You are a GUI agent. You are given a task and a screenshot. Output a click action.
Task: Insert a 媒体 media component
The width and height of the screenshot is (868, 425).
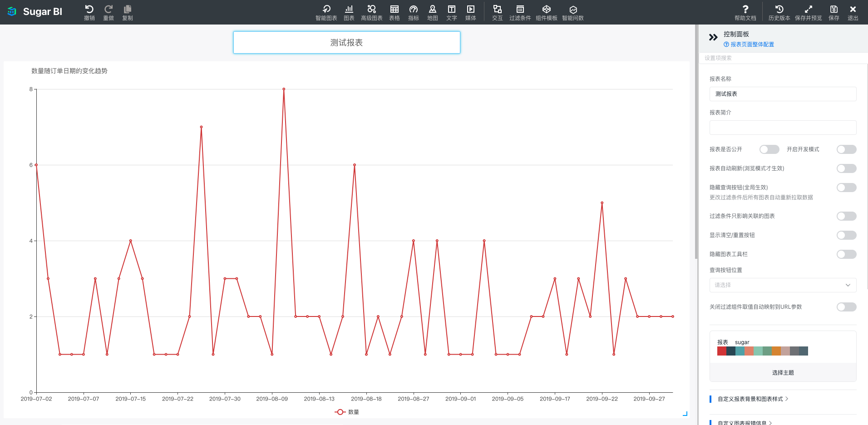471,12
